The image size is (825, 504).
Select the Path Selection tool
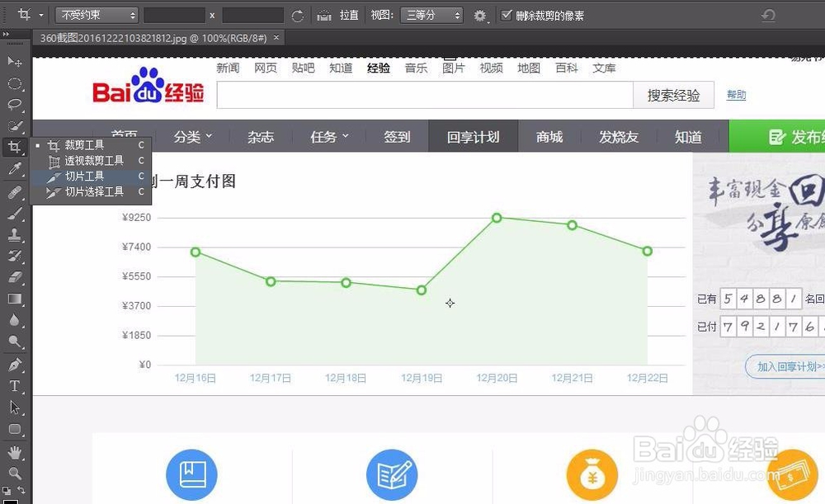pyautogui.click(x=15, y=407)
